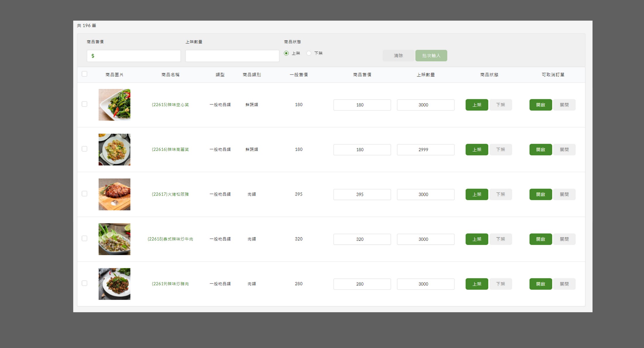644x348 pixels.
Task: Set 辣味炒豬肉 status to 下架
Action: (x=501, y=284)
